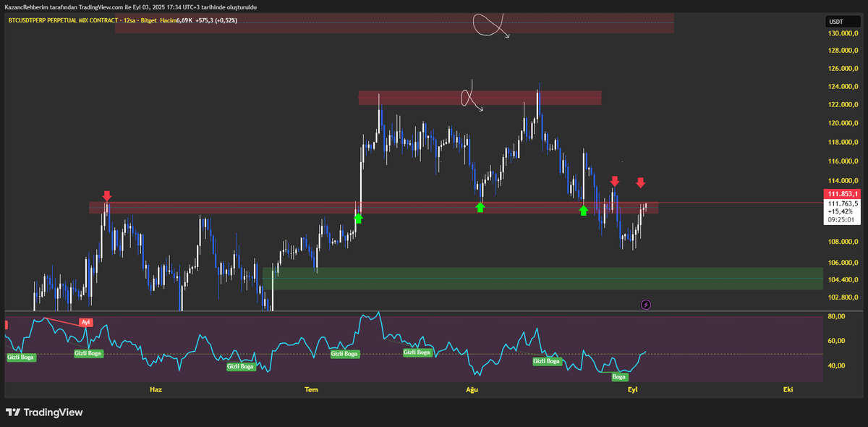868x427 pixels.
Task: Select the leftmost red down arrow marker
Action: (107, 195)
